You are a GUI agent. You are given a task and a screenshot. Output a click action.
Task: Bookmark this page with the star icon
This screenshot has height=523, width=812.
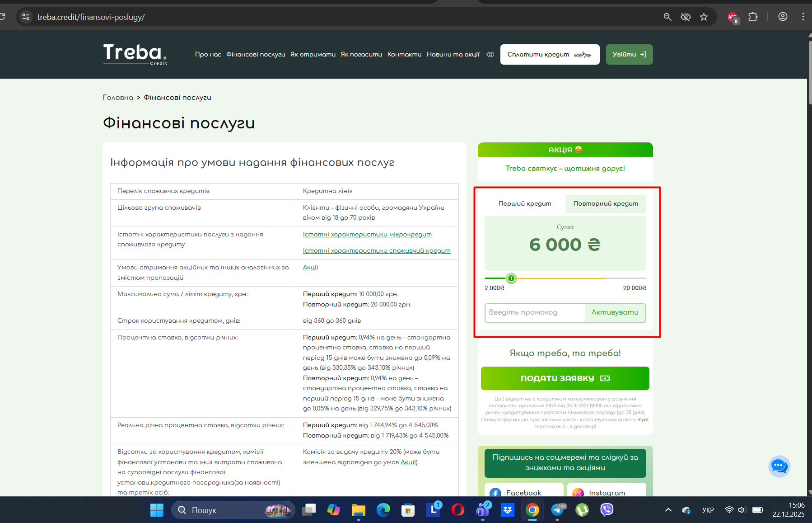704,17
